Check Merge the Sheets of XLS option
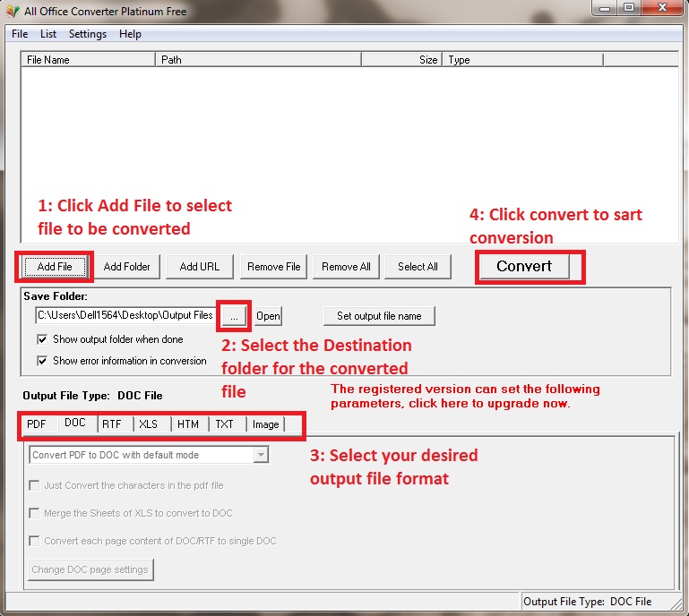The image size is (689, 616). 131,513
